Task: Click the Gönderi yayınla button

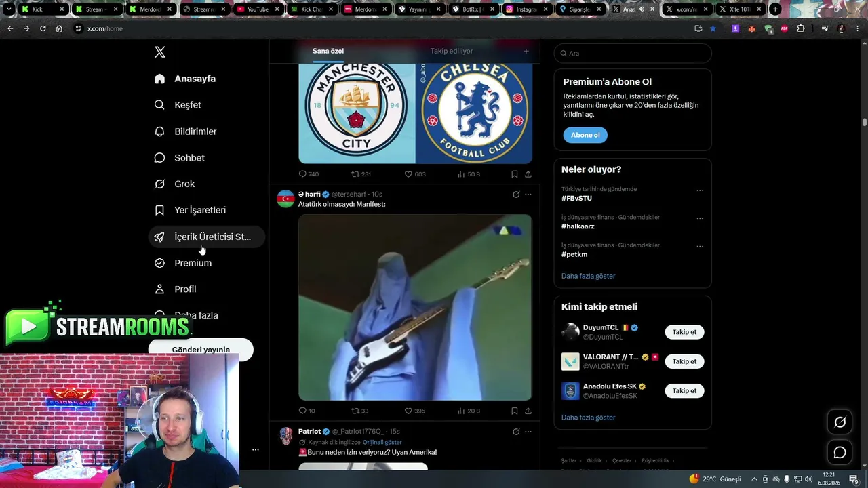Action: [x=201, y=350]
